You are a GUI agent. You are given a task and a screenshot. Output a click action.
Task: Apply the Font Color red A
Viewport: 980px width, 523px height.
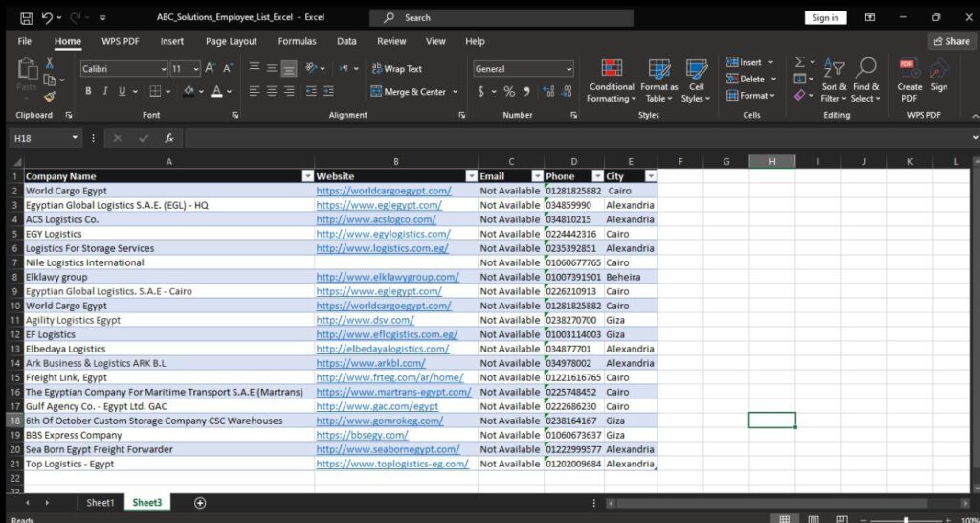pos(217,91)
